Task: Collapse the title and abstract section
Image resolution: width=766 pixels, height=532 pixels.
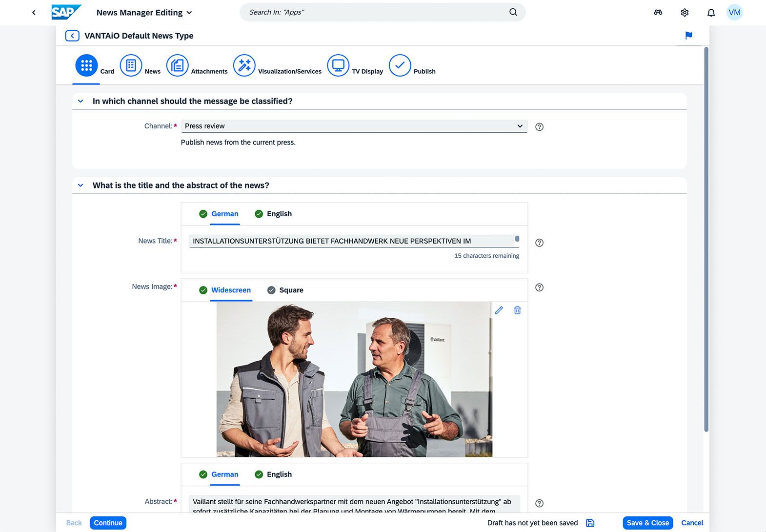Action: [x=81, y=185]
